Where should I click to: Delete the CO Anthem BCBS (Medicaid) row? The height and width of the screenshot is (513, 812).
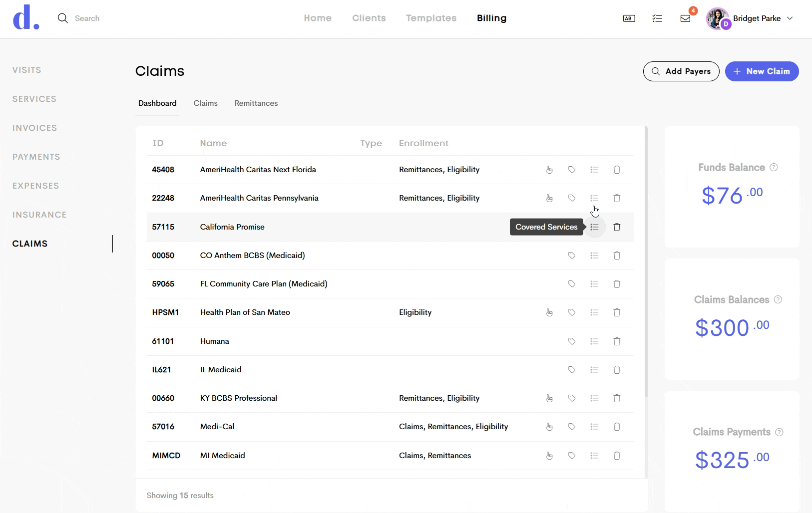coord(617,256)
